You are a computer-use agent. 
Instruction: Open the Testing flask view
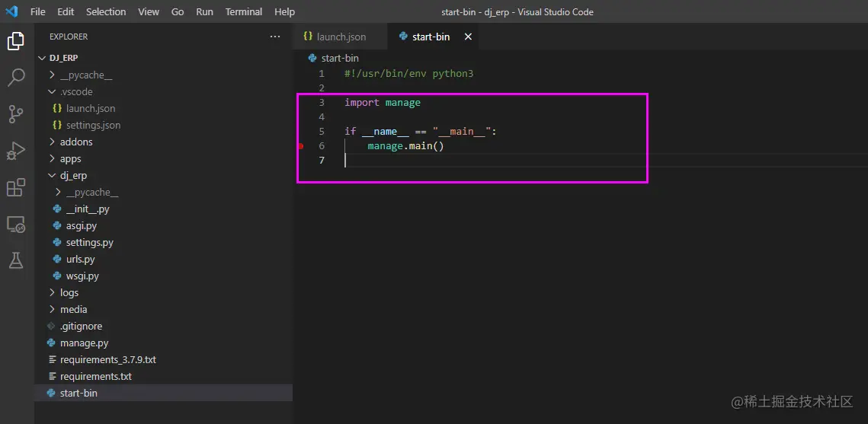pos(16,260)
